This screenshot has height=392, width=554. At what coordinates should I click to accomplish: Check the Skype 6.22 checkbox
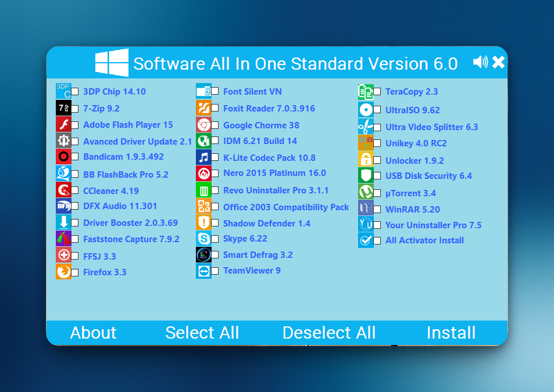(215, 239)
